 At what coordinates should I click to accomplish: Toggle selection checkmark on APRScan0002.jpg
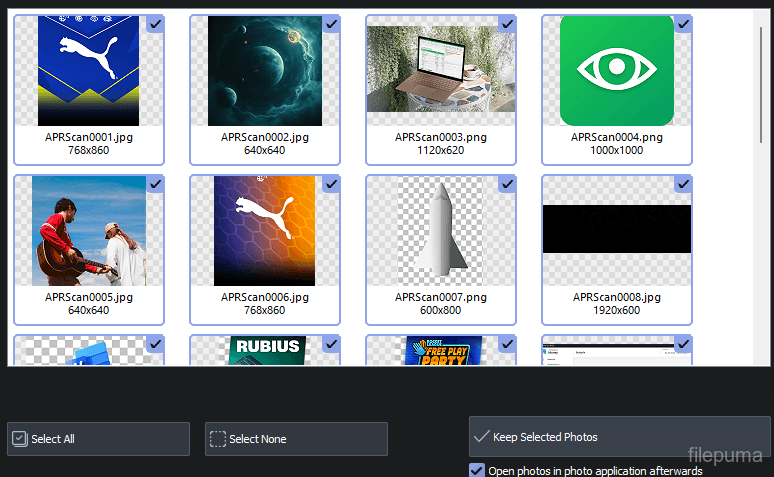point(331,24)
